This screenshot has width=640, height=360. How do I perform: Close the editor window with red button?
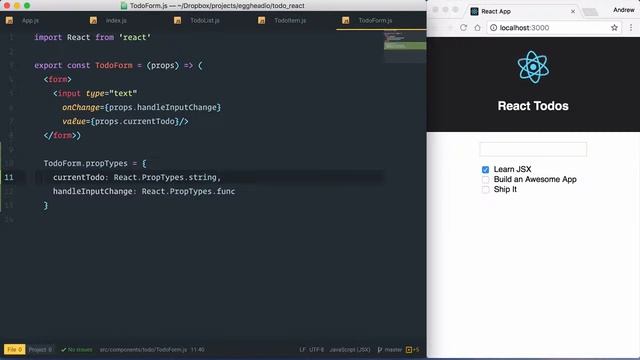point(7,6)
